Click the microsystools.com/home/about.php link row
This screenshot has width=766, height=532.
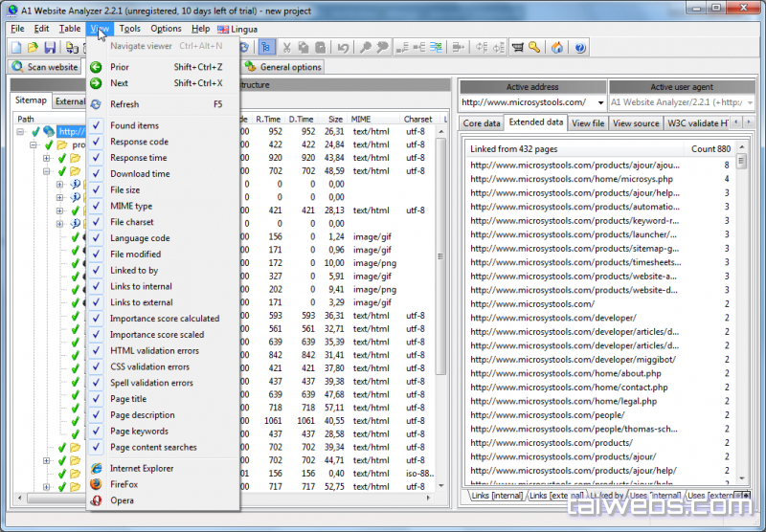565,373
